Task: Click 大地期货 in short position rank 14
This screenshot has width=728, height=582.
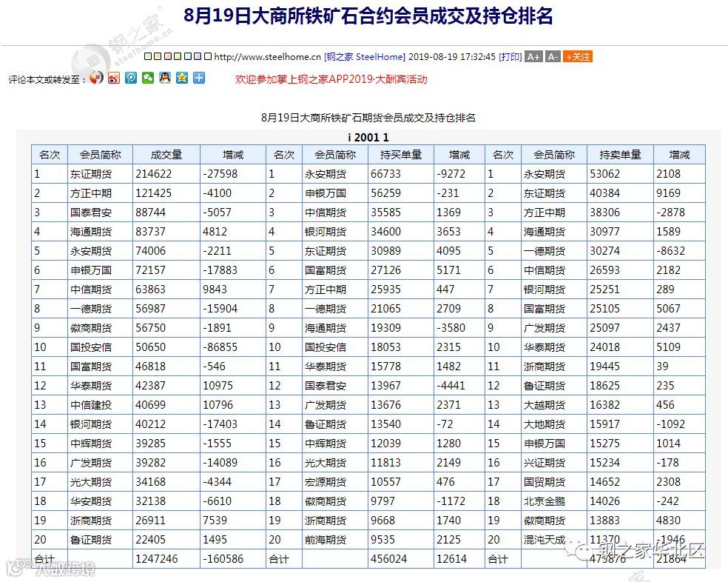Action: (545, 424)
